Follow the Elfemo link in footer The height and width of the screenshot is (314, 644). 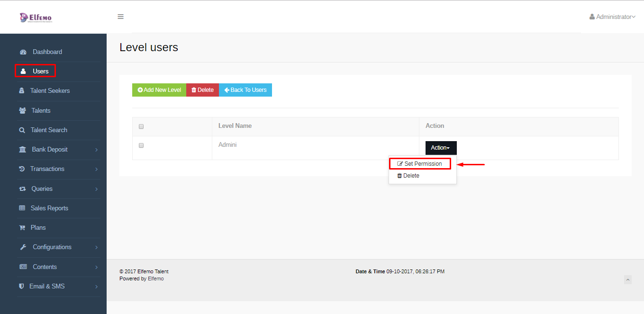coord(156,278)
